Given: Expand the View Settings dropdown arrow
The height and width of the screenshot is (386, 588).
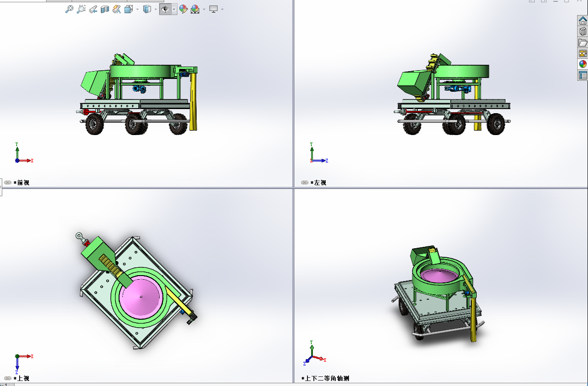Looking at the screenshot, I should pyautogui.click(x=222, y=9).
